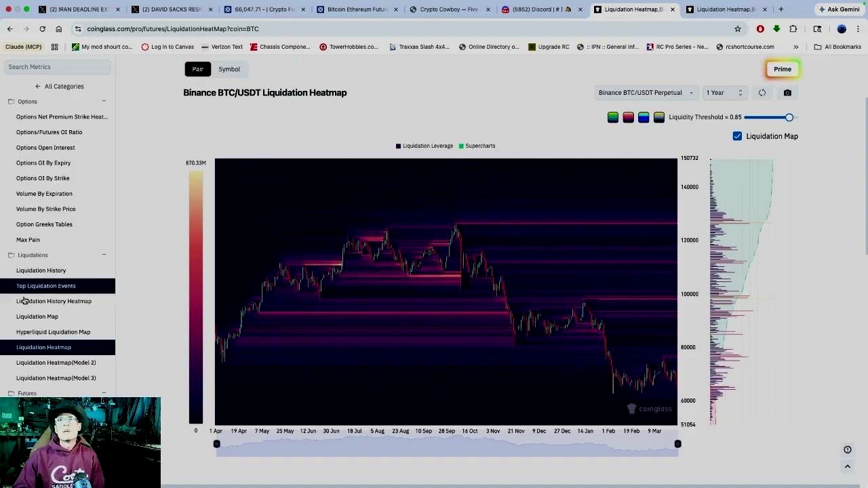This screenshot has height=488, width=868.
Task: Open Volume By Strike Price
Action: click(46, 209)
